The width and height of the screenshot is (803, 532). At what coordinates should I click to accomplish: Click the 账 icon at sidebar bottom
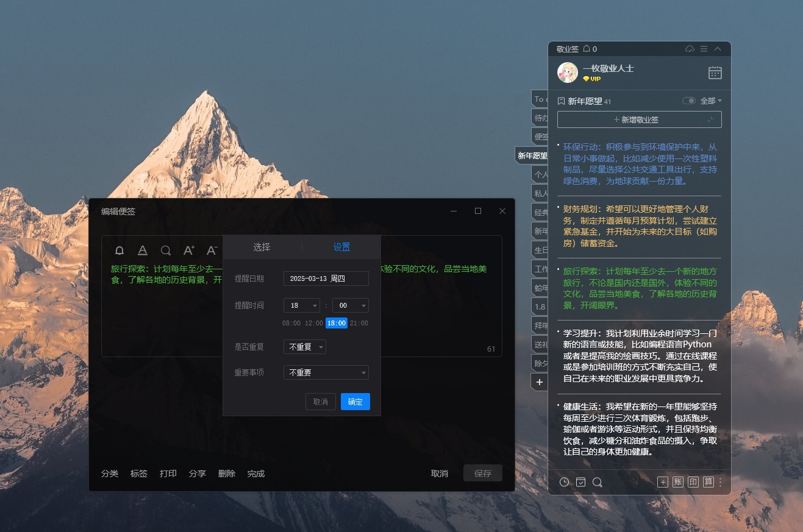pos(678,482)
